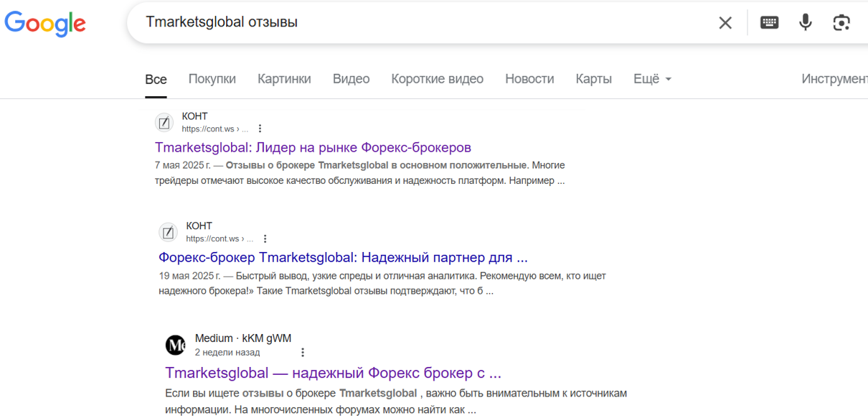Click cont.ws URL of the 7 мая result
The image size is (868, 418).
tap(214, 129)
